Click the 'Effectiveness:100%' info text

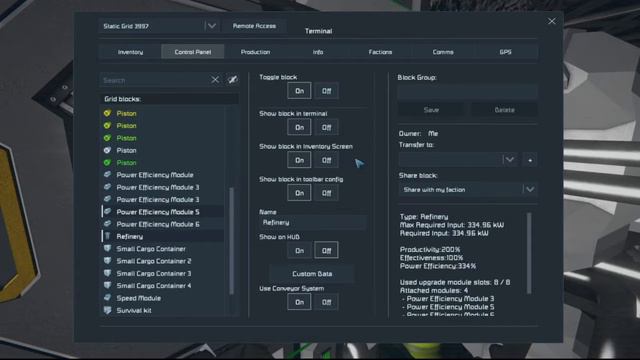point(431,258)
